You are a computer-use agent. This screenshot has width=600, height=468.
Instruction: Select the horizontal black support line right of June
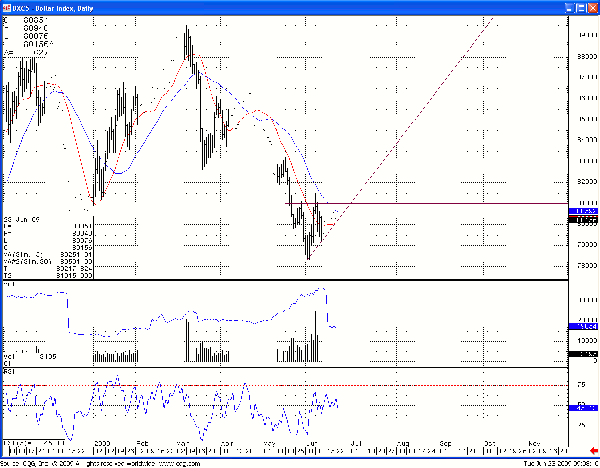450,204
